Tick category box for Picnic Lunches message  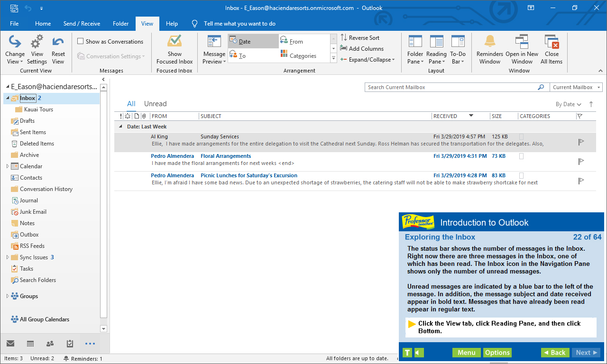[522, 175]
